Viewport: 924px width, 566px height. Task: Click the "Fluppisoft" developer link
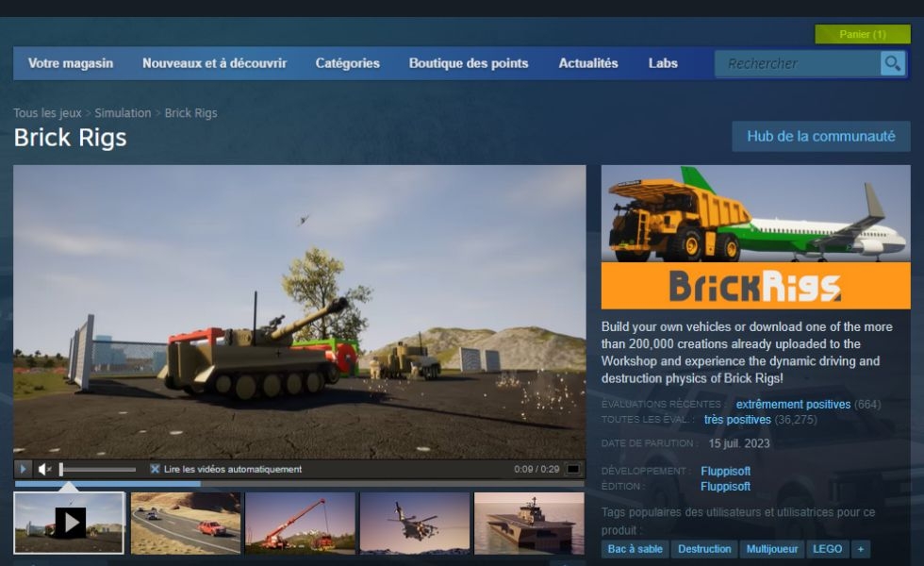[726, 471]
